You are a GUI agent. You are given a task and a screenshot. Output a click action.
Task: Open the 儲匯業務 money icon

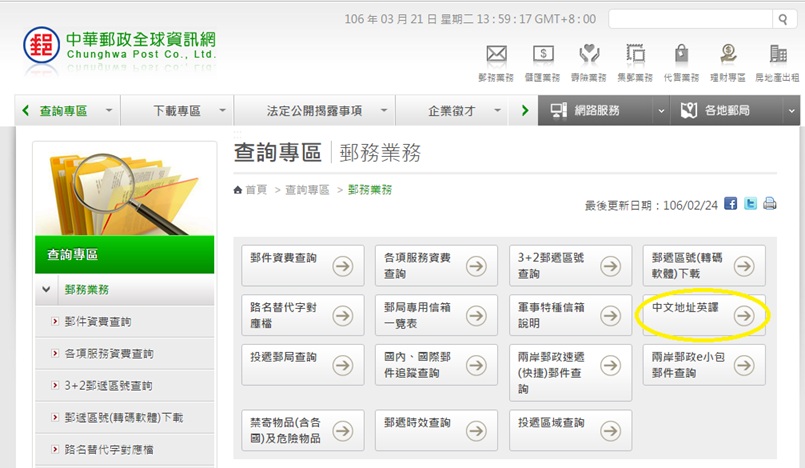pos(543,55)
